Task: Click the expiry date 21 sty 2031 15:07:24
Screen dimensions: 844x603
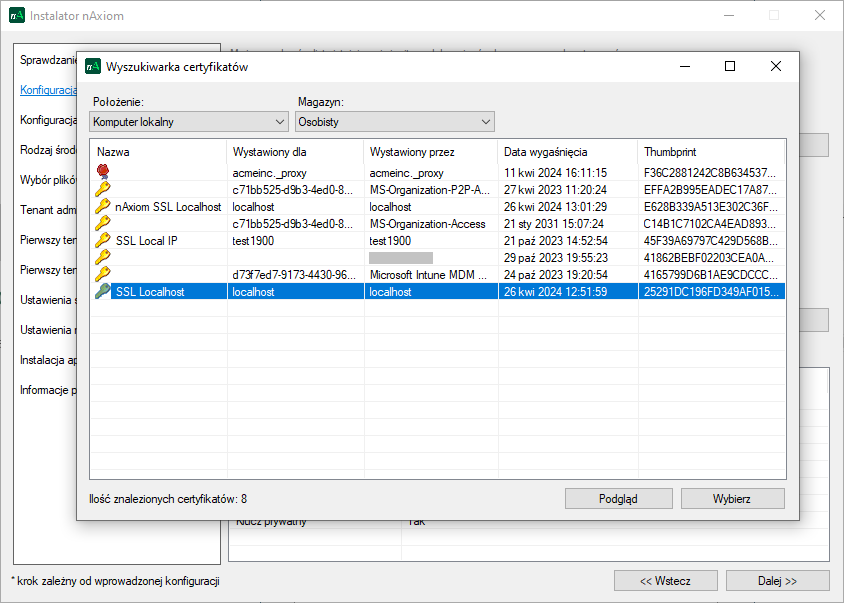Action: pyautogui.click(x=553, y=223)
